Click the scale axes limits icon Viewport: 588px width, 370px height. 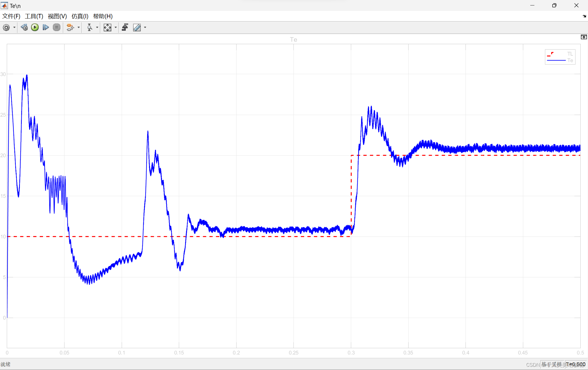pos(108,28)
